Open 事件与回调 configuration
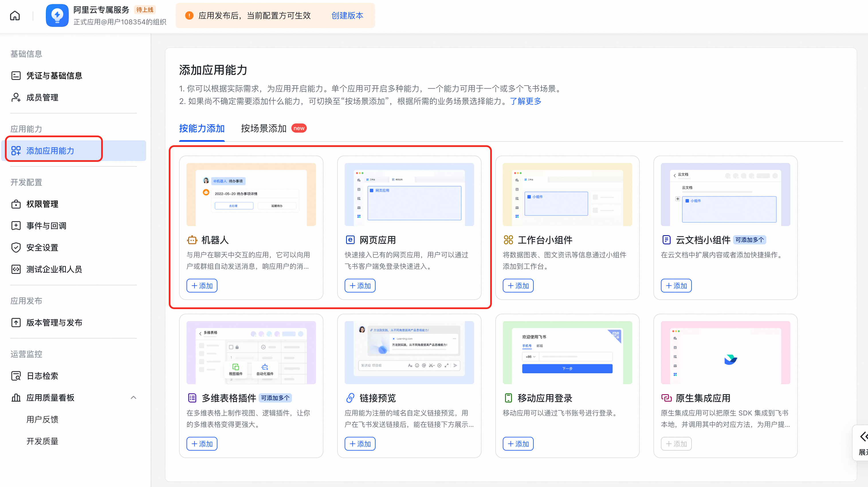The image size is (868, 487). coord(46,226)
